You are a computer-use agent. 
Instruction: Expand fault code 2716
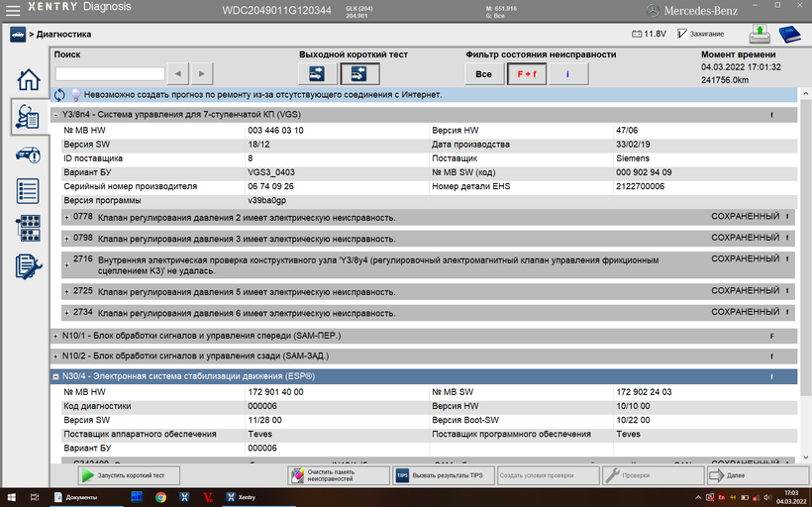(66, 265)
